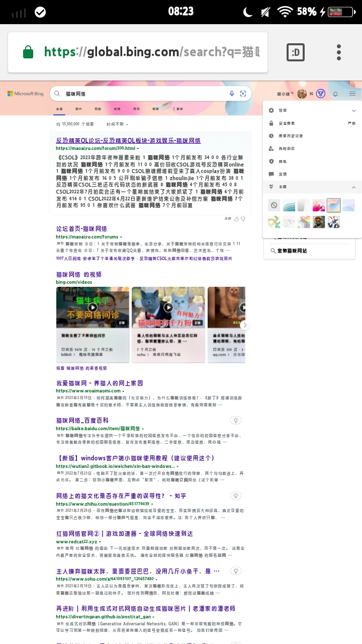Open SafeSearch menu entry
362x644 pixels.
[312, 123]
